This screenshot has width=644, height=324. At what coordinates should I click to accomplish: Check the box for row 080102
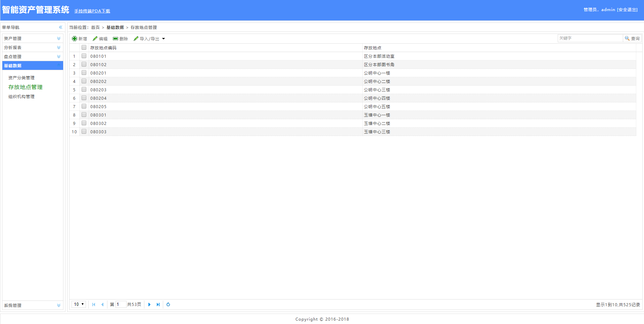84,64
